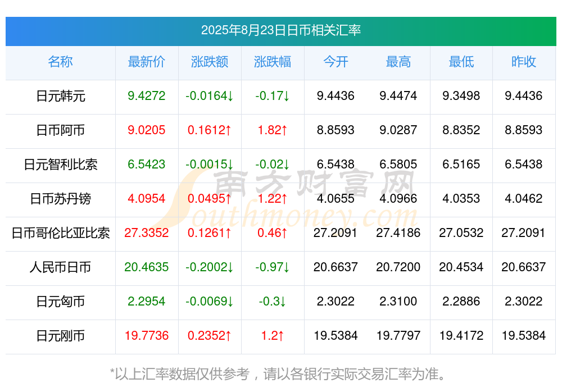The height and width of the screenshot is (392, 562).
Task: Click change amount -0.0069↓
Action: click(x=210, y=301)
